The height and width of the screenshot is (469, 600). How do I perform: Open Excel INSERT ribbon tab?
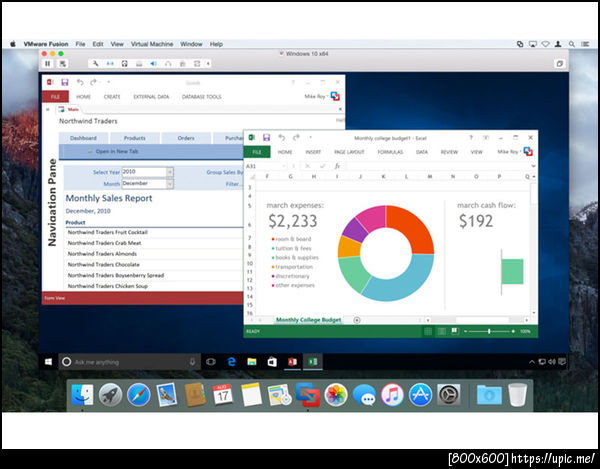(313, 152)
